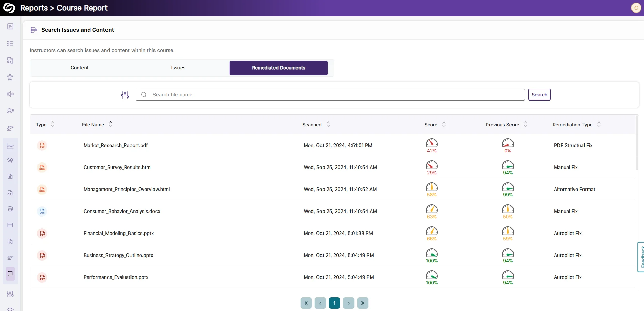644x311 pixels.
Task: Open the Feedback side tab
Action: click(x=641, y=257)
